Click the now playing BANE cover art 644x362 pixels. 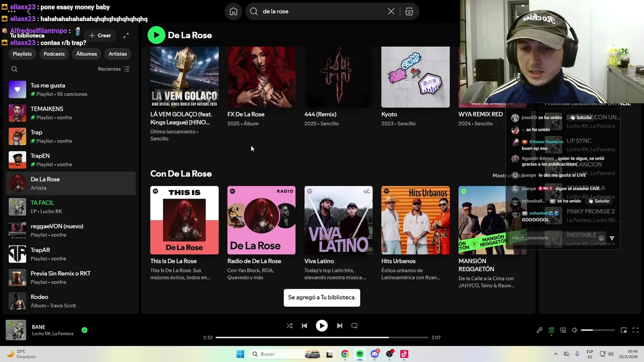point(16,330)
